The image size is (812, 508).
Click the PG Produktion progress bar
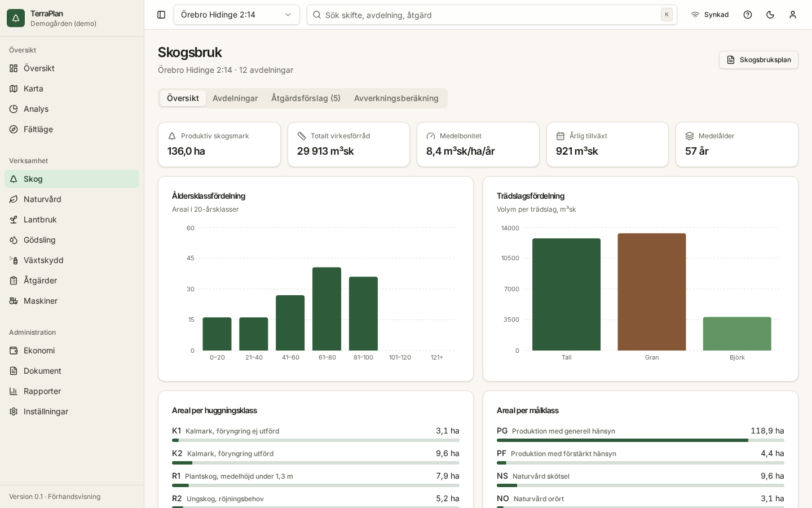641,440
